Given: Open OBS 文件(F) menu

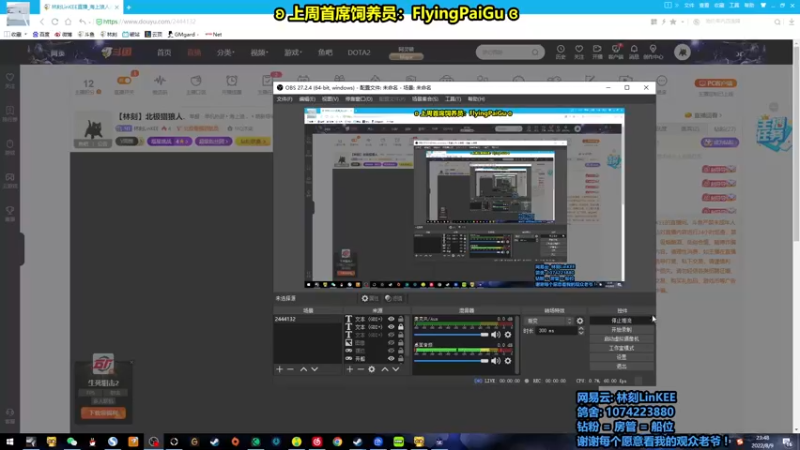Looking at the screenshot, I should [284, 99].
